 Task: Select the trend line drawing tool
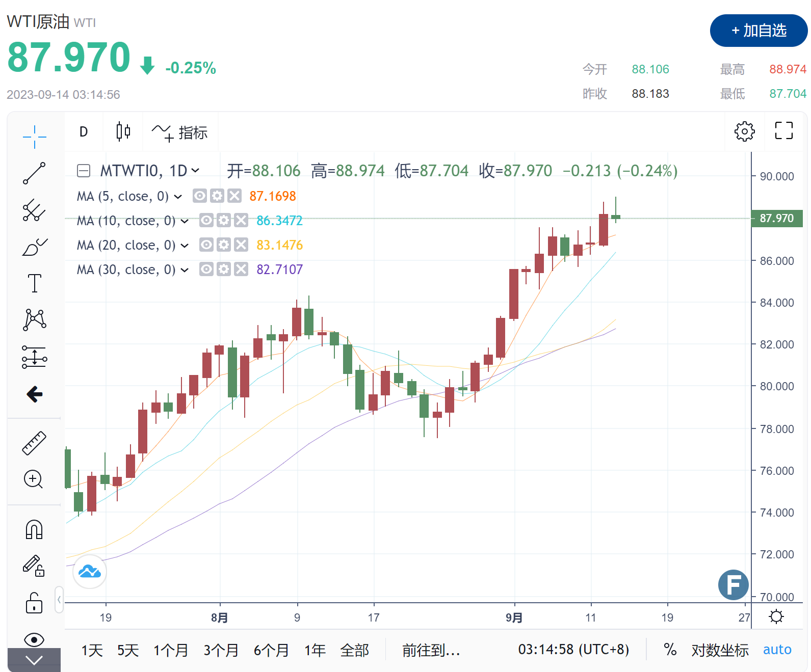pos(34,173)
